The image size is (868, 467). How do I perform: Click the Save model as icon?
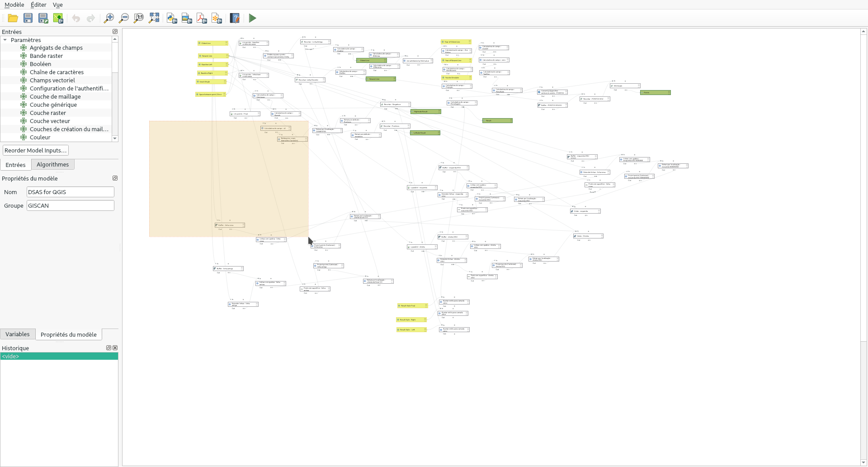coord(43,18)
